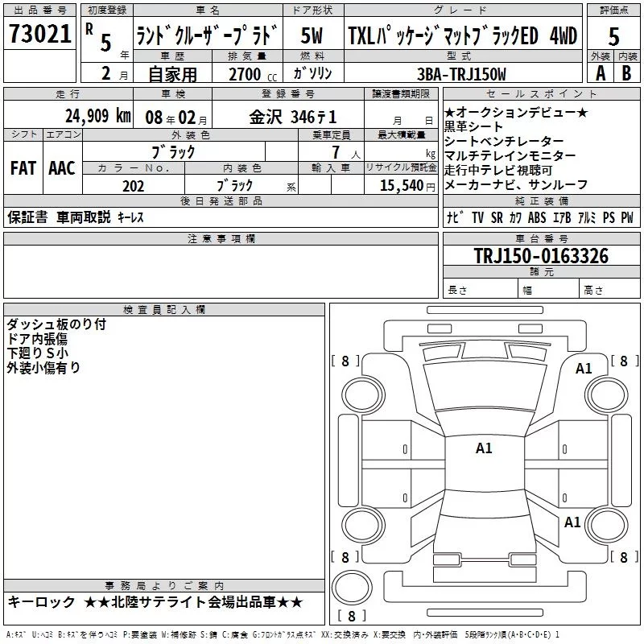Click the 車両取説 item
Viewport: 644px width, 644px height.
(84, 217)
